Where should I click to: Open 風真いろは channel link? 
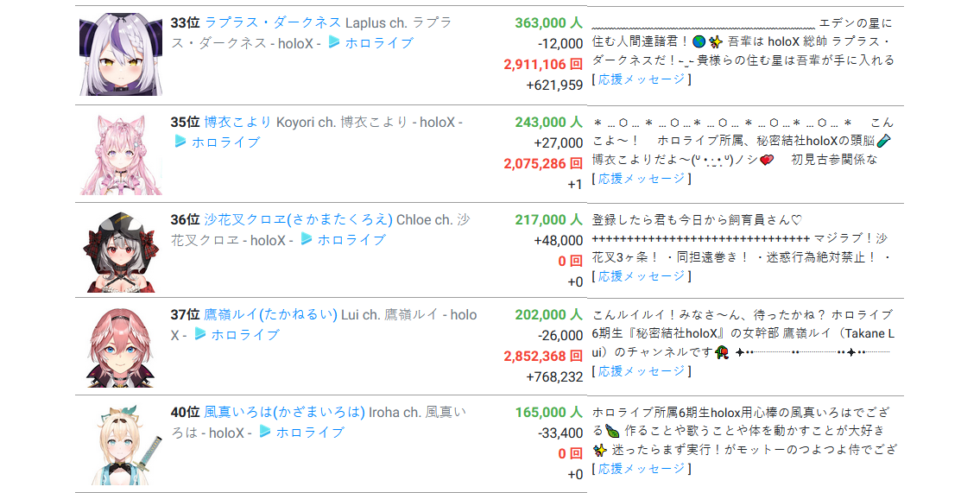pyautogui.click(x=284, y=412)
